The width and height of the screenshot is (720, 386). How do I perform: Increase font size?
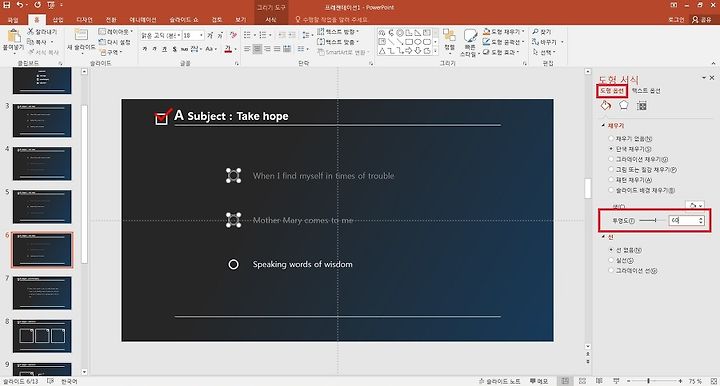[x=210, y=35]
